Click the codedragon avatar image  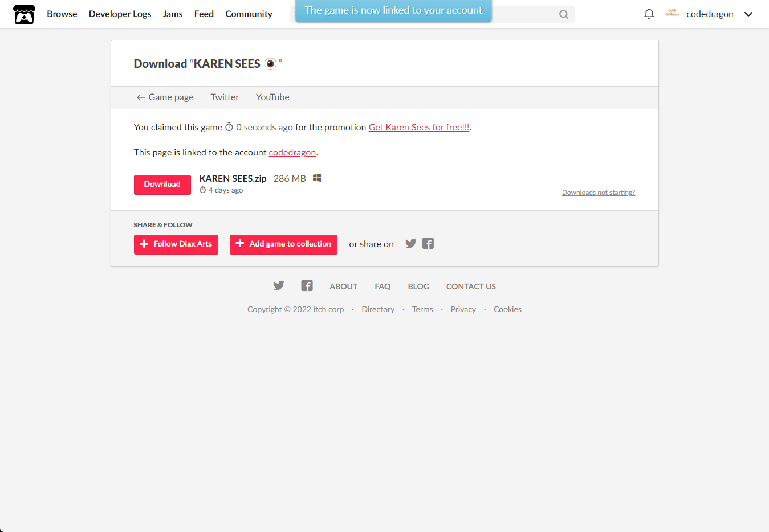pyautogui.click(x=672, y=14)
